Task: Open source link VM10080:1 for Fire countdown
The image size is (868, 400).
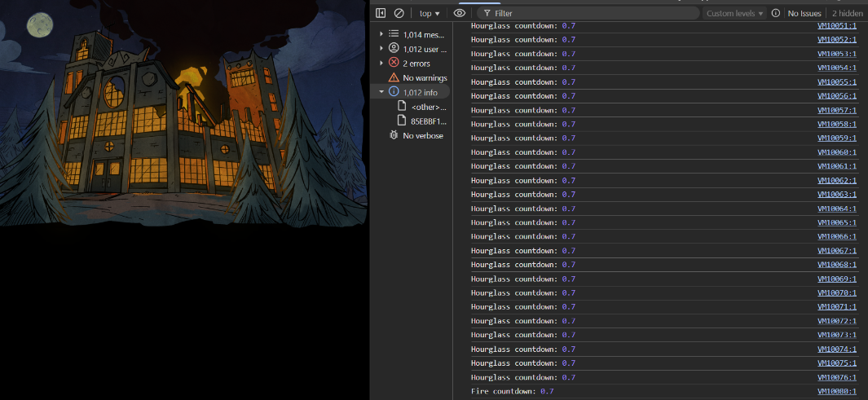Action: point(837,392)
